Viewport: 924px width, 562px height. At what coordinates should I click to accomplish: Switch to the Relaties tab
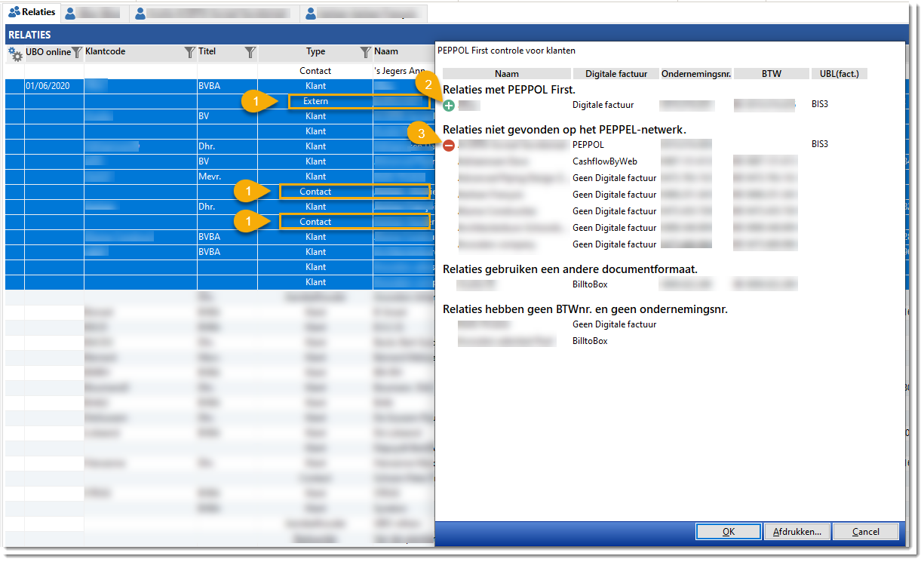click(32, 13)
